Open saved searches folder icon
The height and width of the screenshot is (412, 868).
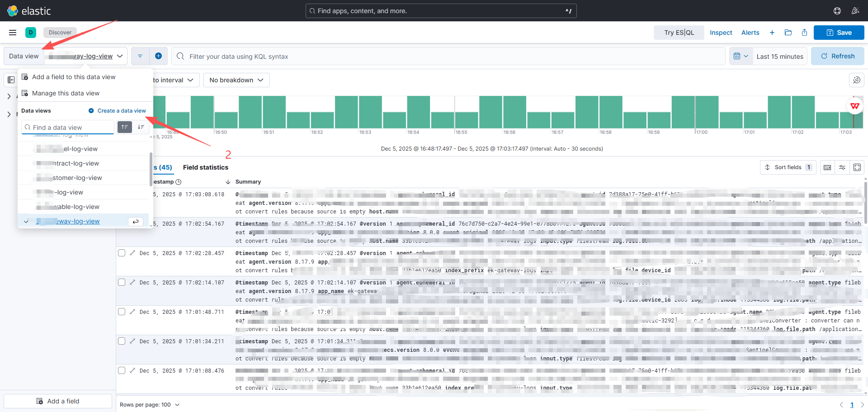(788, 33)
